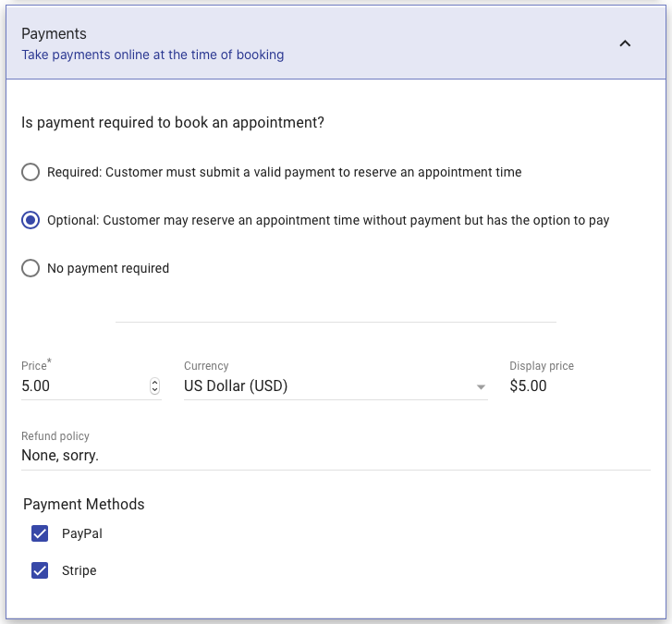
Task: Decrease price using the stepper down arrow
Action: click(154, 389)
